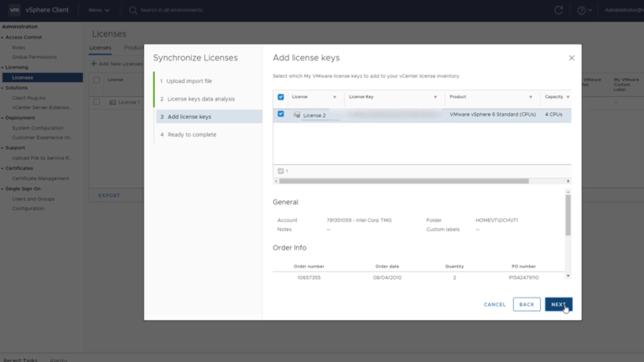
Task: Toggle the select-all checkbox in dialog table
Action: point(281,97)
